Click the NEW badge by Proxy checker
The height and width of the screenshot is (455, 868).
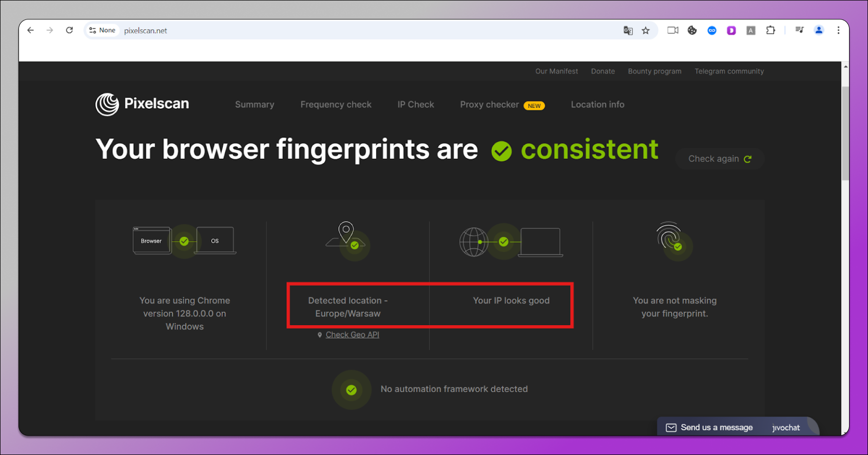(534, 105)
